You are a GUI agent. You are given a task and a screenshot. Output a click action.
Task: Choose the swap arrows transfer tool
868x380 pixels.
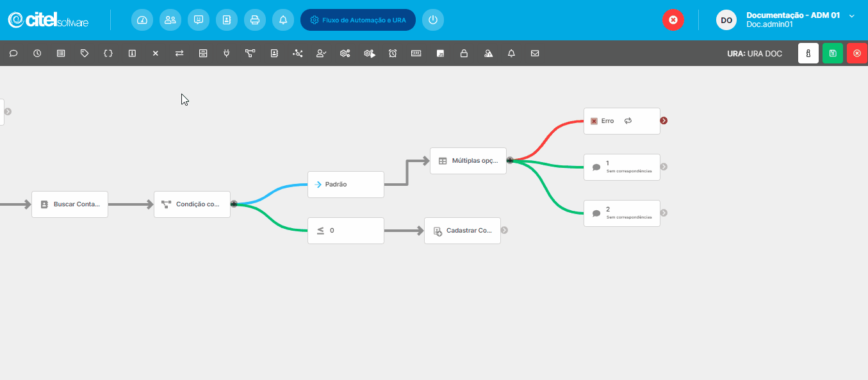click(179, 54)
